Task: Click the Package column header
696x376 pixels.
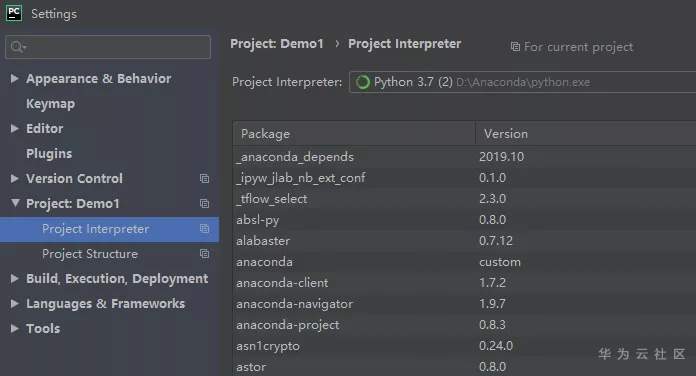Action: pos(354,134)
